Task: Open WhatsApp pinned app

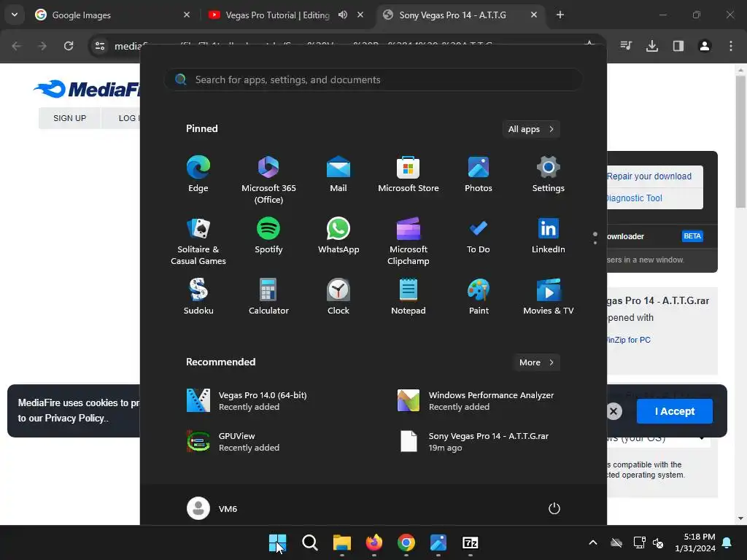Action: (338, 236)
